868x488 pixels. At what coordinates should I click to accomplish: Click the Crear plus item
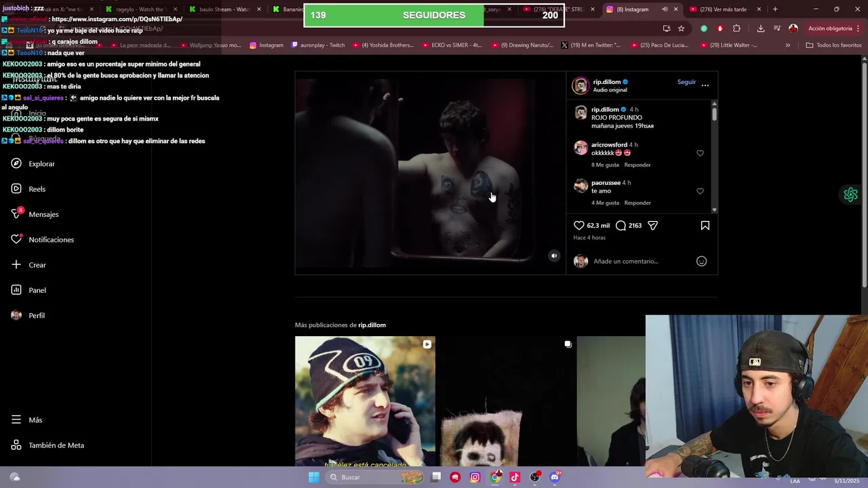[x=28, y=265]
